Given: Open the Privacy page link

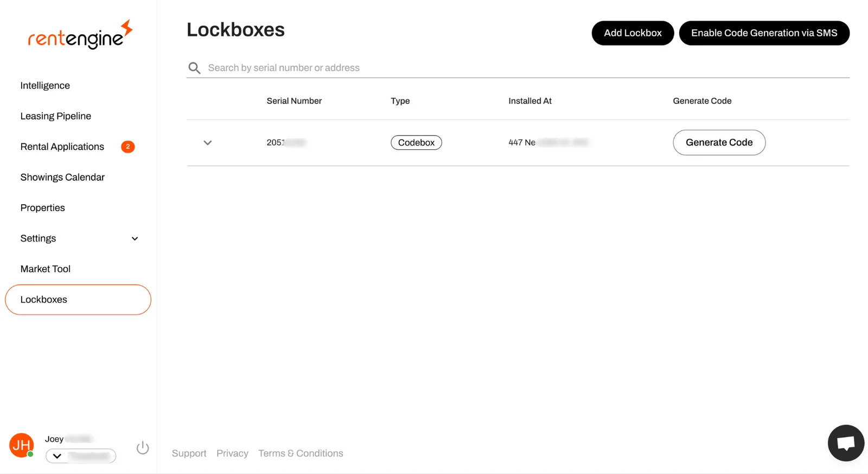Looking at the screenshot, I should (x=232, y=453).
